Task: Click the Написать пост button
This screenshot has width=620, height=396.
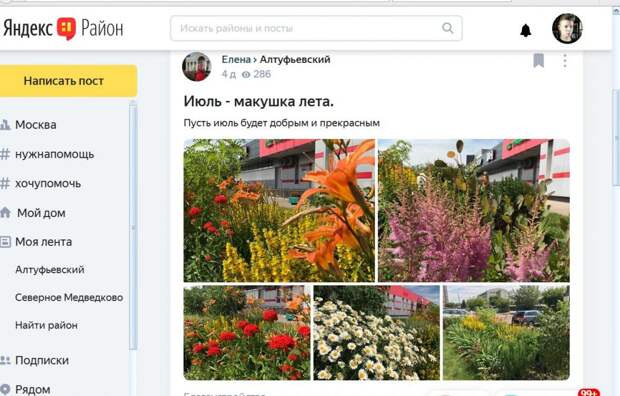Action: 68,81
